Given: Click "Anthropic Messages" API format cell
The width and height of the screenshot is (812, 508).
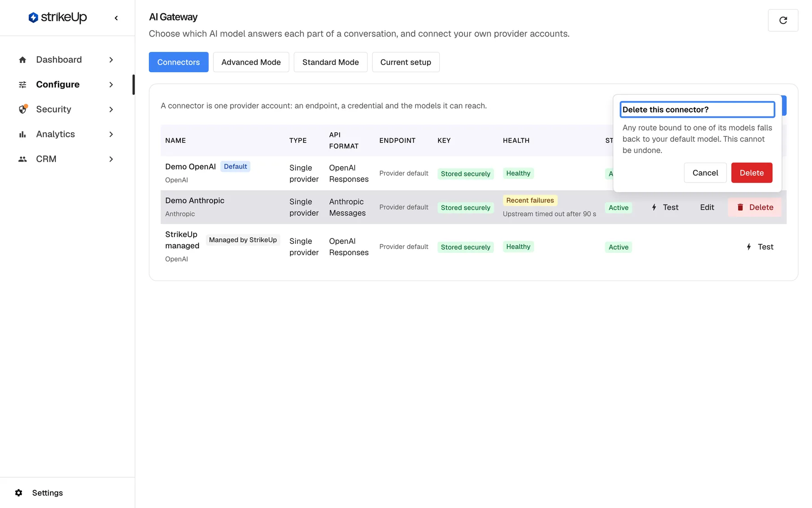Looking at the screenshot, I should pyautogui.click(x=347, y=207).
